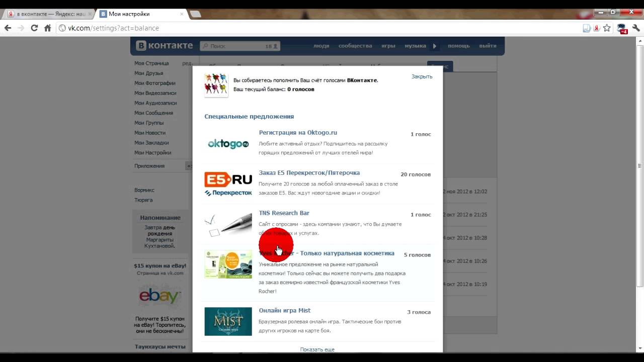The width and height of the screenshot is (644, 362).
Task: Go to Моя Страница in sidebar
Action: click(151, 63)
